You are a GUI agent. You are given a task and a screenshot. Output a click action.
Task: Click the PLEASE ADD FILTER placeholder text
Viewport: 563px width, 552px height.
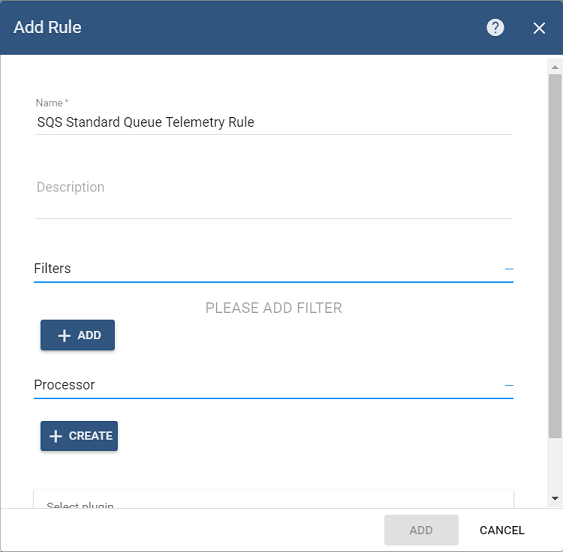coord(274,308)
